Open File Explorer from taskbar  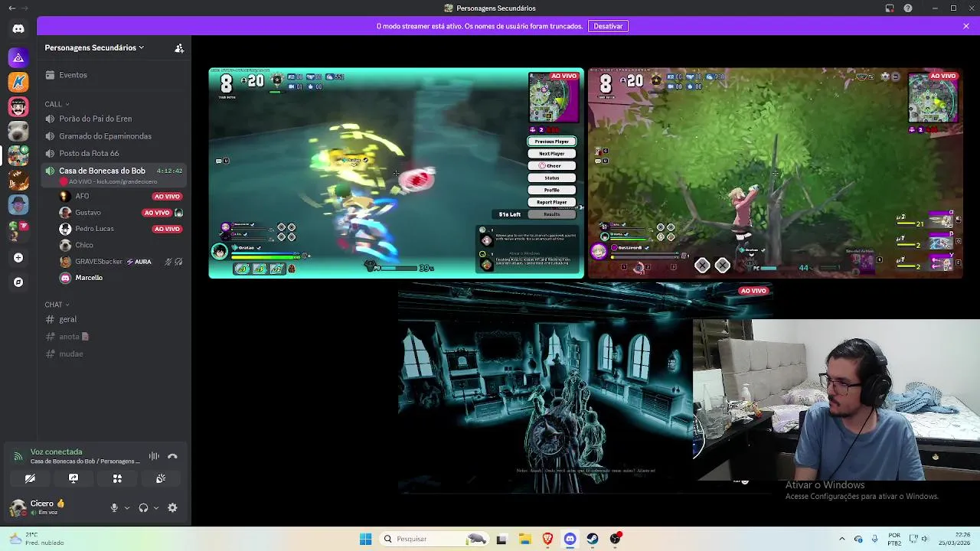524,539
